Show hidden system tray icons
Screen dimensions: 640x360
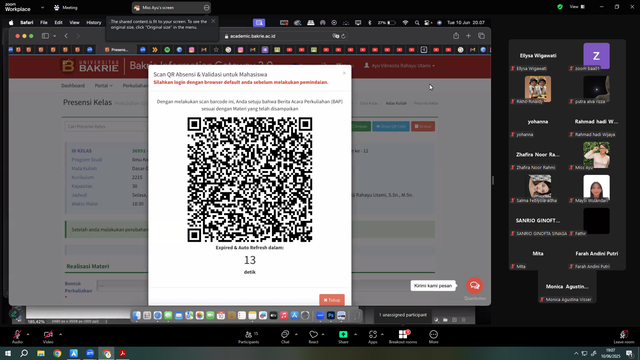pyautogui.click(x=576, y=353)
